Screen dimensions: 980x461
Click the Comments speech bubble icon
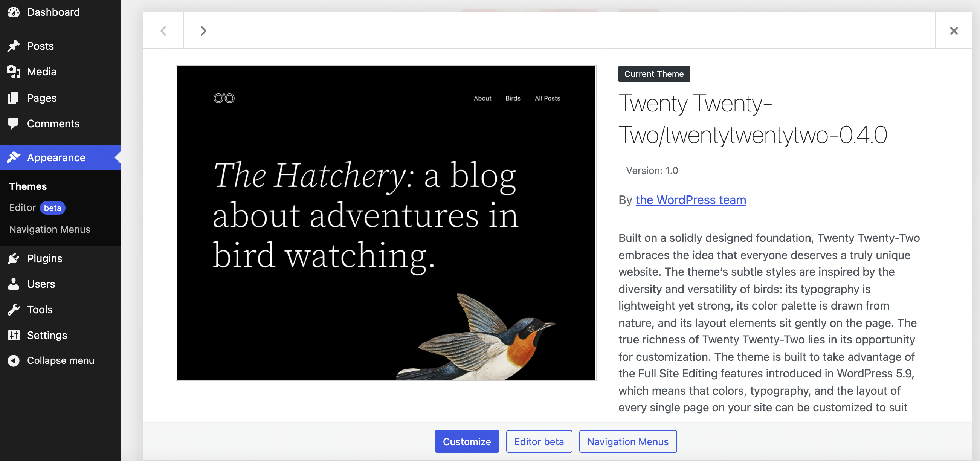click(14, 123)
